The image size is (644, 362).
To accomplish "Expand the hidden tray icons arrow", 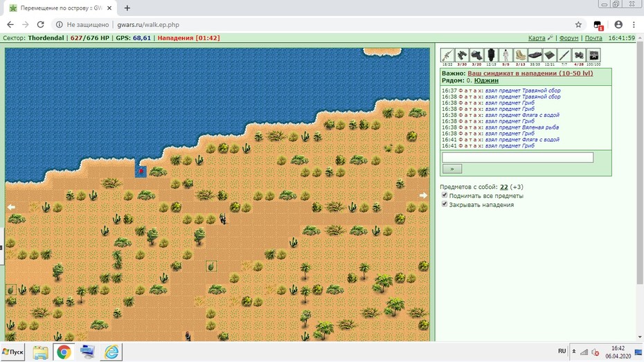I will [574, 352].
